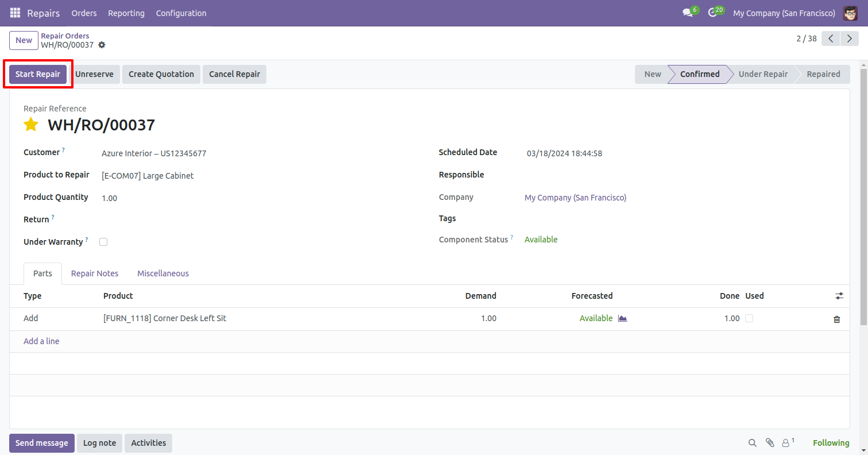
Task: Click the paperclip attachments icon
Action: (x=770, y=443)
